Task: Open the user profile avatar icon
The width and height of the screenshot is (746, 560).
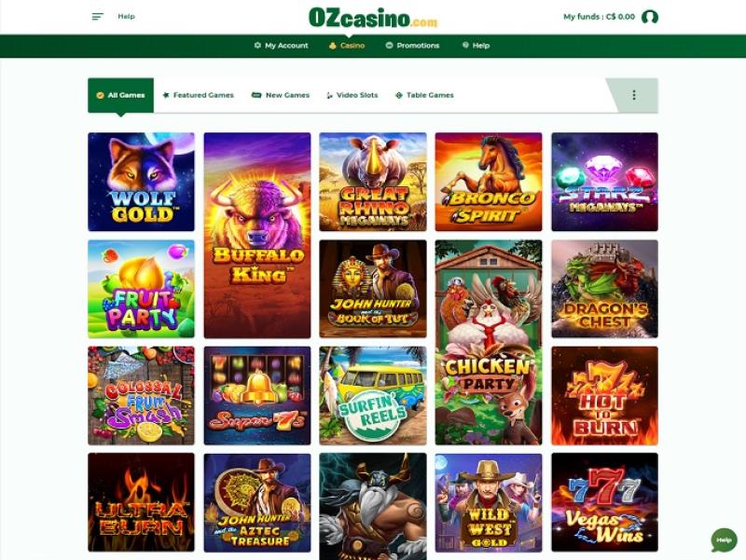Action: (x=649, y=17)
